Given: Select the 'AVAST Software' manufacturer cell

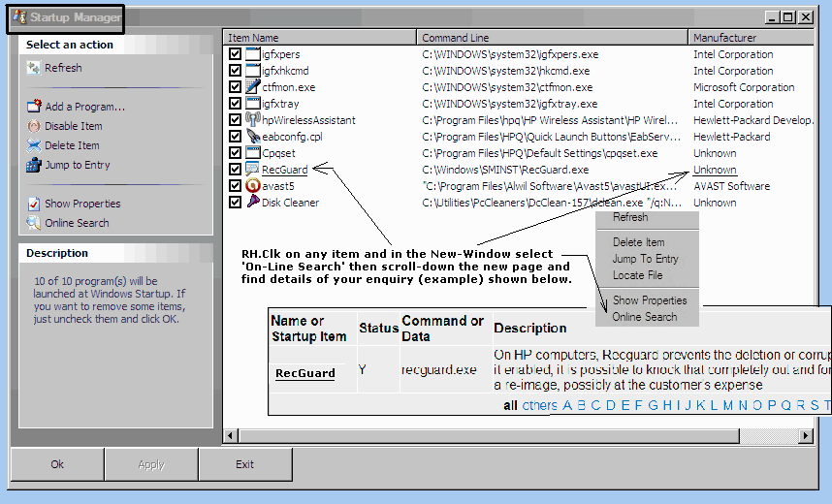Looking at the screenshot, I should click(x=732, y=186).
